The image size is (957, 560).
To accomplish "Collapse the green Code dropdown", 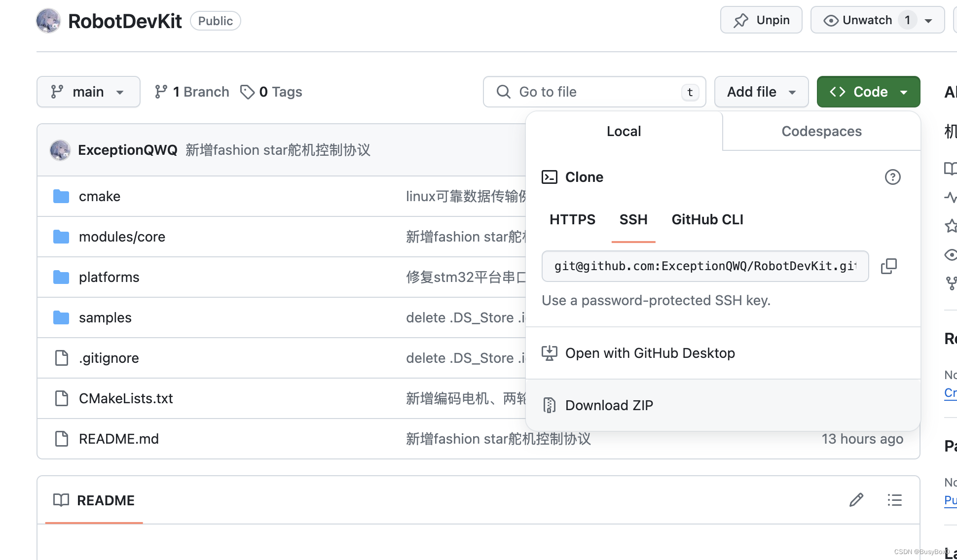I will tap(868, 92).
